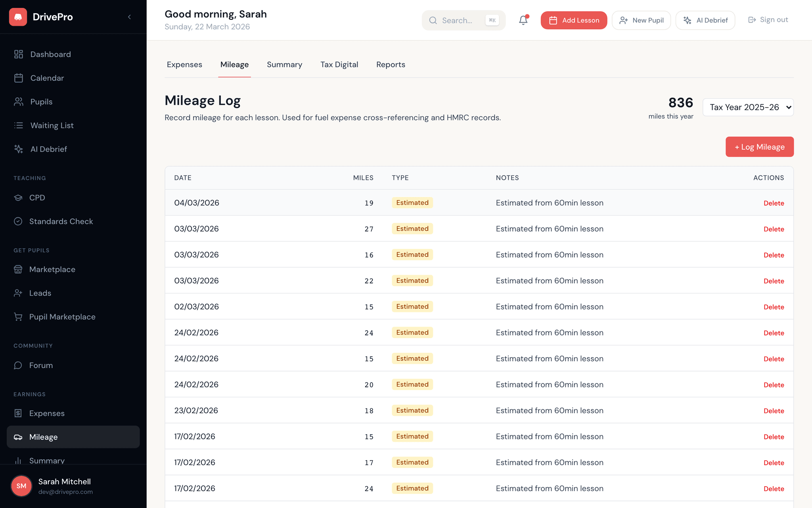Viewport: 812px width, 508px height.
Task: Select the Calendar icon in the sidebar
Action: coord(18,78)
